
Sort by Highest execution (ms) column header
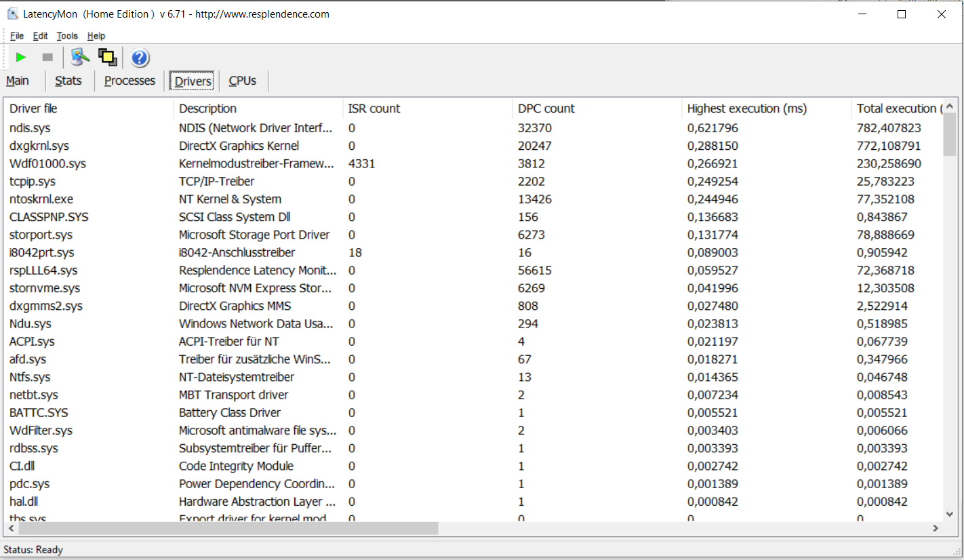tap(767, 108)
